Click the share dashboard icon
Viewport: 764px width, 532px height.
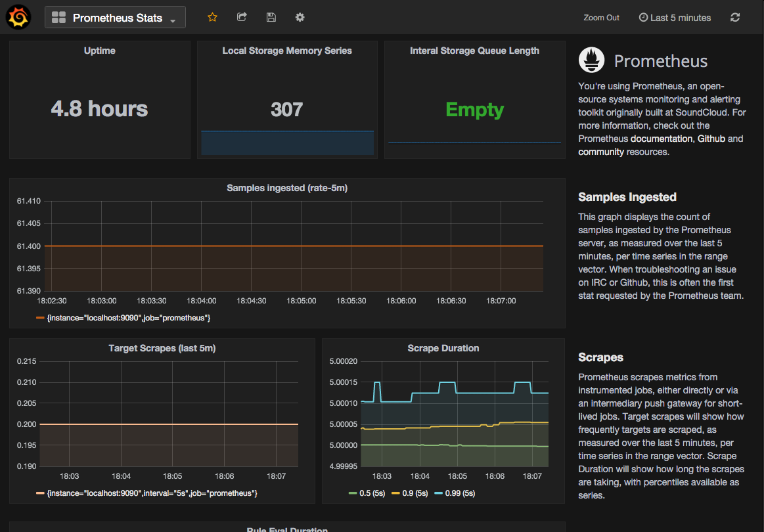coord(242,17)
